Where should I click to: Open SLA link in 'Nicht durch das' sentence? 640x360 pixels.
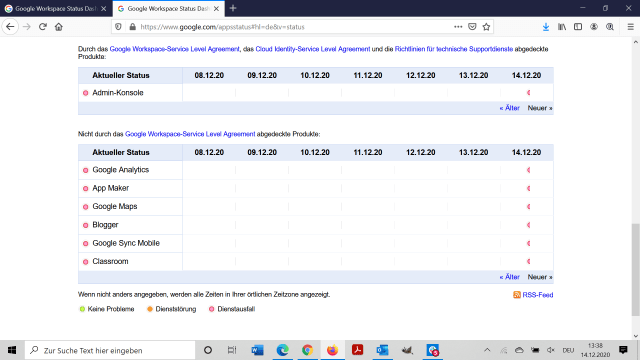click(x=190, y=134)
